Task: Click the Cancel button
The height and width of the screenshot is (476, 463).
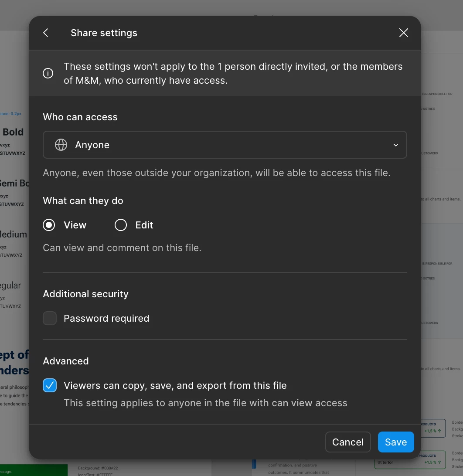Action: pos(348,442)
